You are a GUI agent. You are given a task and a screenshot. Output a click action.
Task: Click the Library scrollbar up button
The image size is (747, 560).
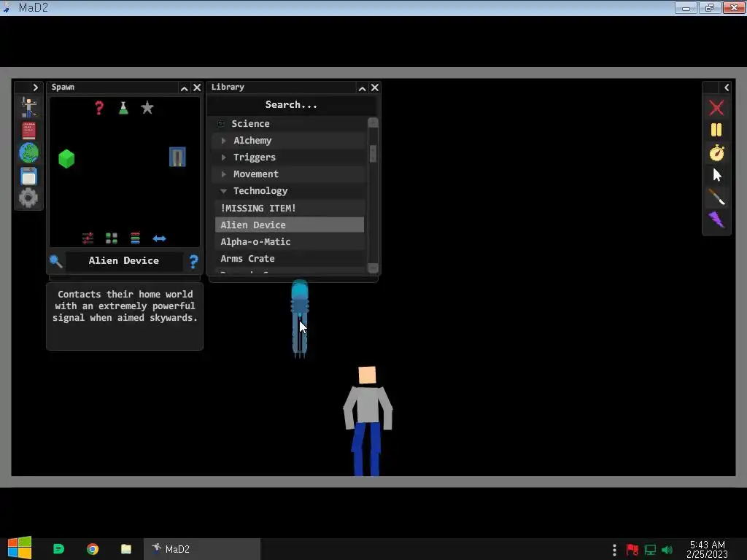tap(373, 122)
